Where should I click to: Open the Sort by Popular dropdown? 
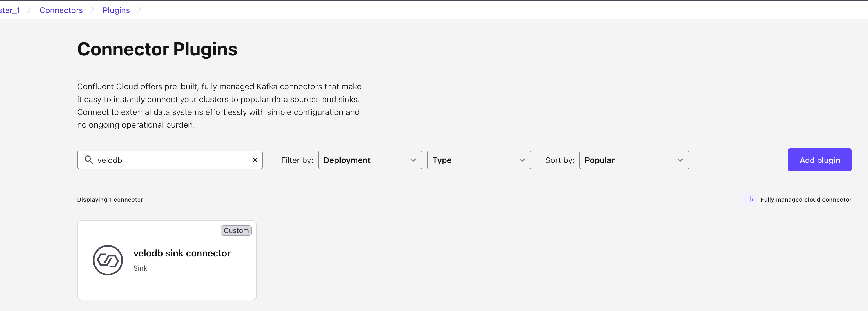coord(634,160)
